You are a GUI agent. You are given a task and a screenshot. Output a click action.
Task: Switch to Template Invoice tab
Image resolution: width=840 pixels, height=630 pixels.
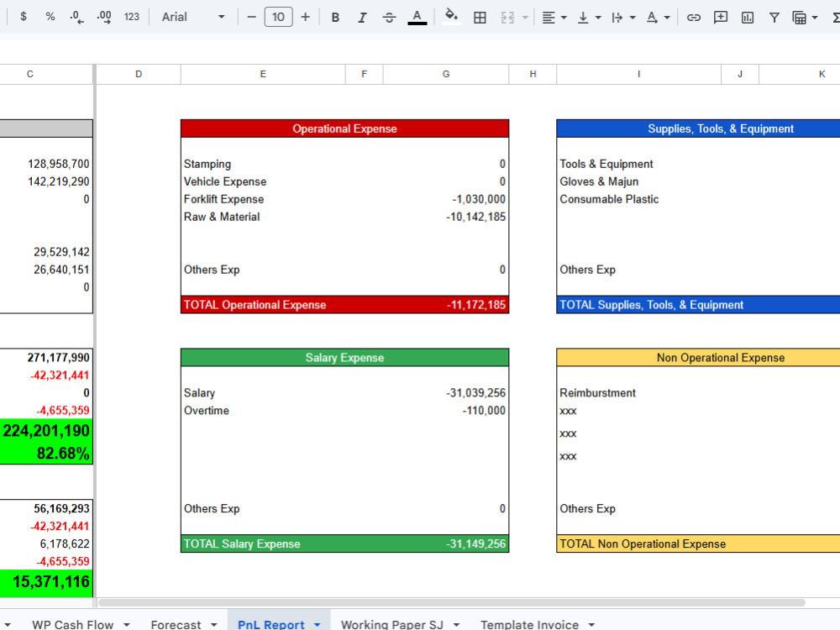[x=529, y=624]
